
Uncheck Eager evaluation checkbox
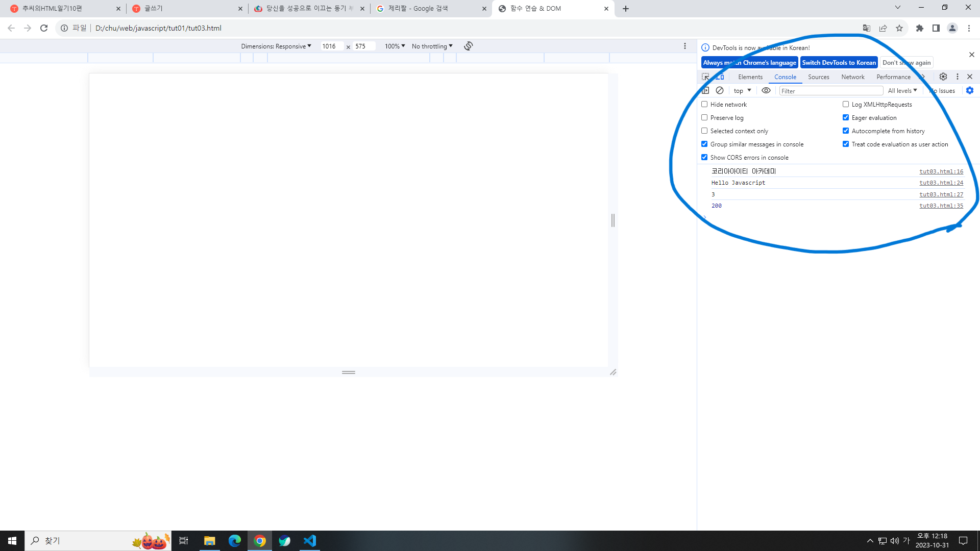(846, 117)
